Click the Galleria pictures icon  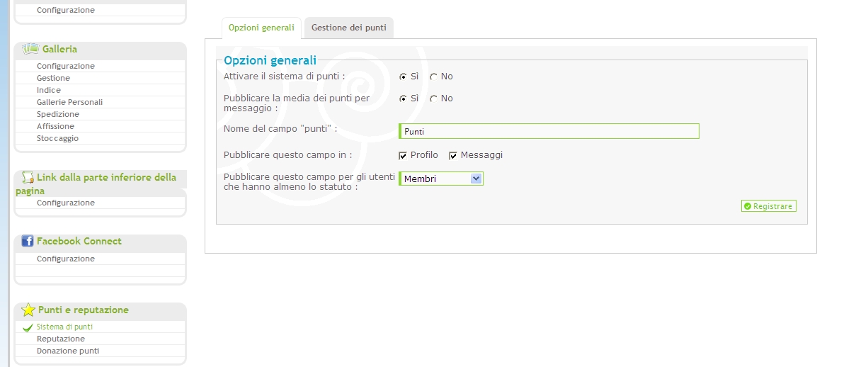(30, 49)
